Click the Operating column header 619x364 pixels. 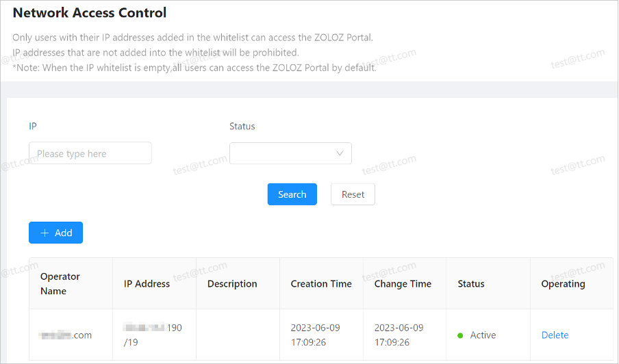pyautogui.click(x=563, y=283)
